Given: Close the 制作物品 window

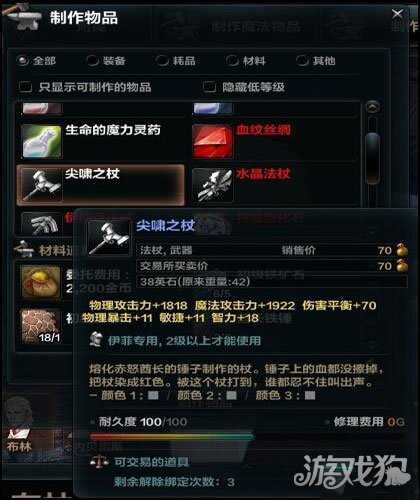Looking at the screenshot, I should tap(397, 14).
